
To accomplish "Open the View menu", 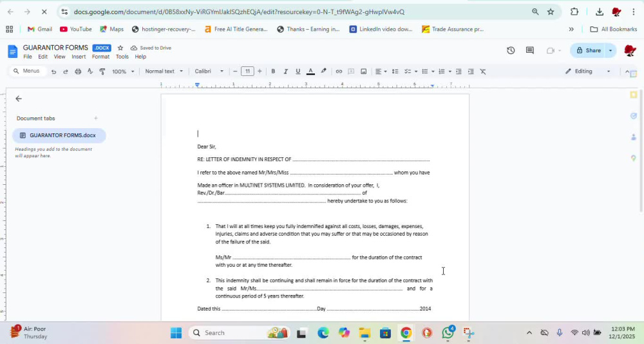I will (59, 57).
